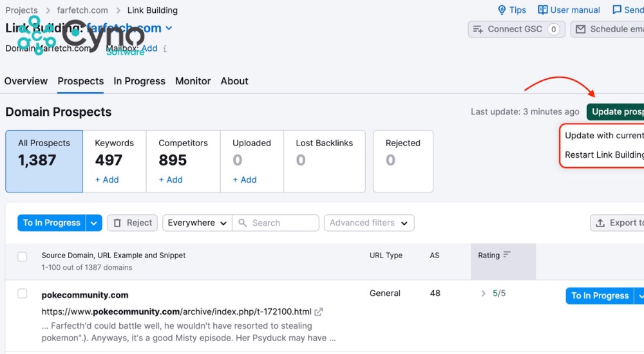Expand Advanced filters dropdown
Screen dimensions: 644x354
click(369, 223)
